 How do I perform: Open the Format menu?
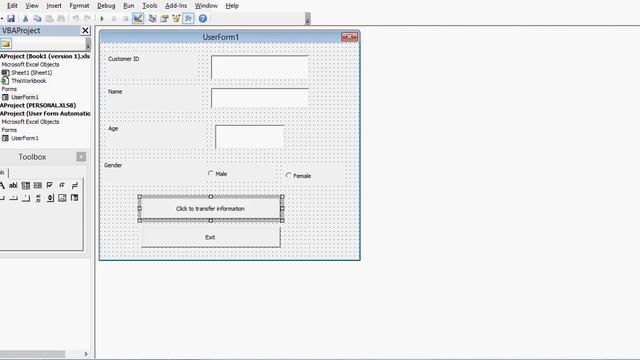[79, 6]
